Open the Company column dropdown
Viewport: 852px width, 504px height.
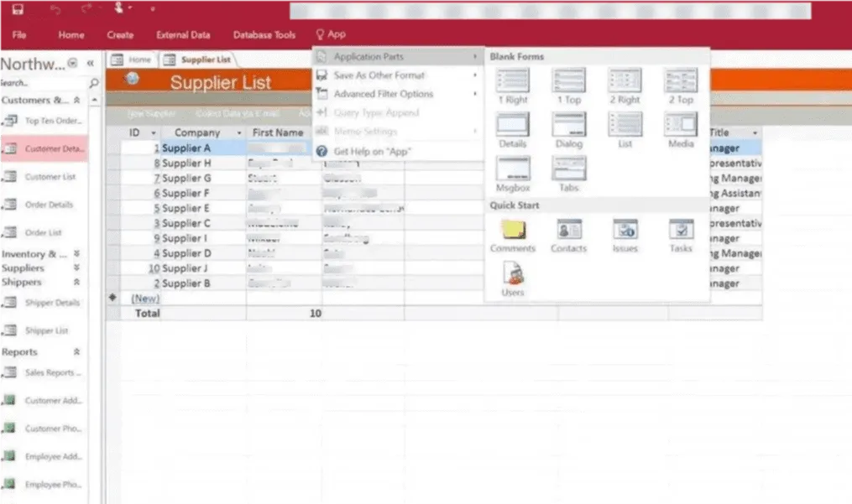238,132
